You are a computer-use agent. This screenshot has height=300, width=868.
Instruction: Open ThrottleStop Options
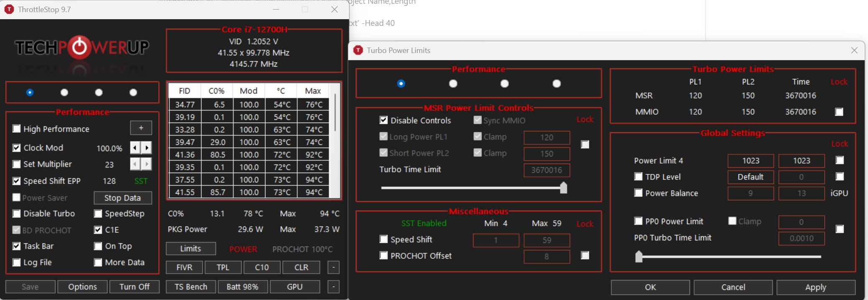82,287
